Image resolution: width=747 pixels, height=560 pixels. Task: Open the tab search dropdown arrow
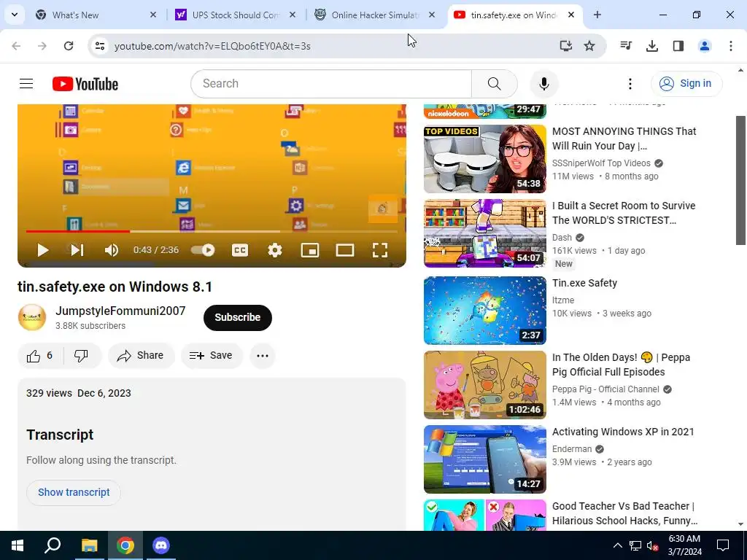pos(15,15)
